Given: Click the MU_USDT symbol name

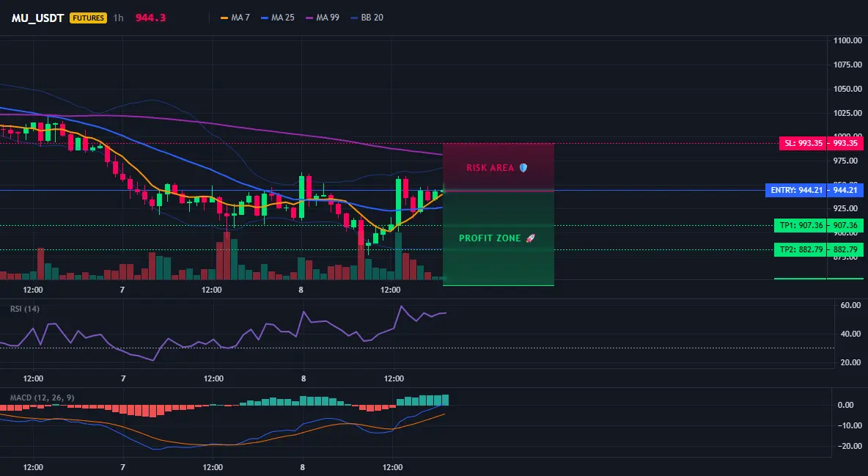Looking at the screenshot, I should [38, 18].
